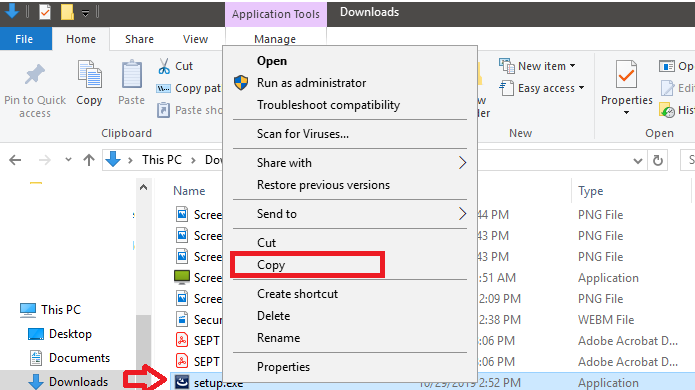Click the Downloads arrow icon in address bar
The height and width of the screenshot is (390, 695).
click(113, 159)
